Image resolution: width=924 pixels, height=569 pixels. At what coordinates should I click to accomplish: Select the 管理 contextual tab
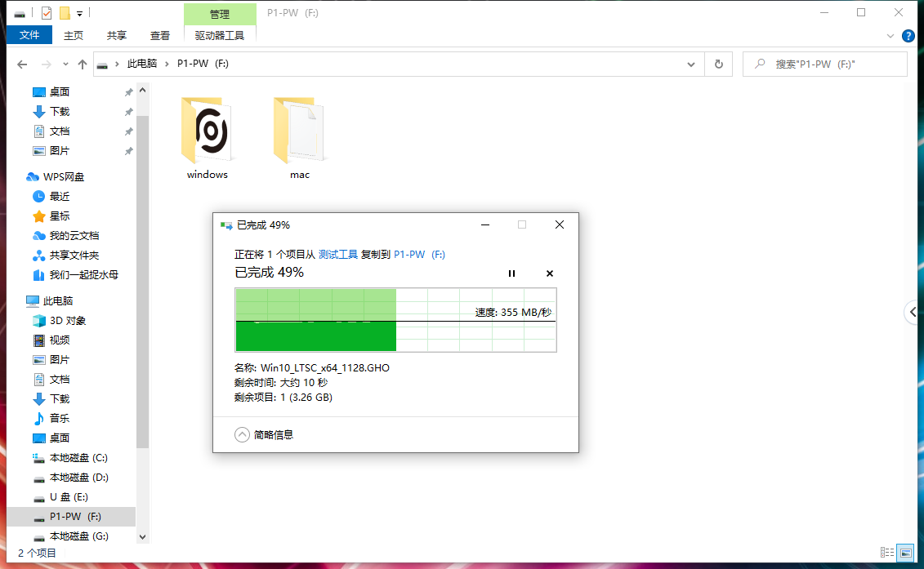click(220, 14)
